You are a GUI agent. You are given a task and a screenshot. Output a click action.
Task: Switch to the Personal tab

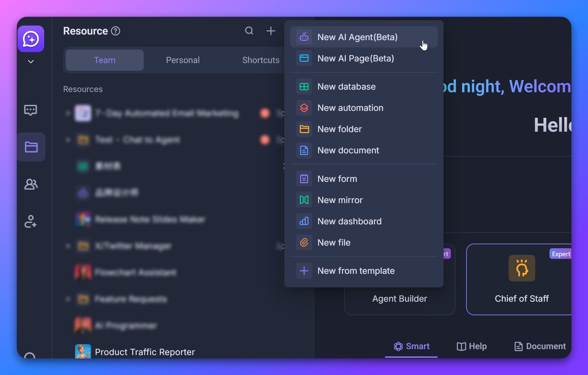coord(183,60)
